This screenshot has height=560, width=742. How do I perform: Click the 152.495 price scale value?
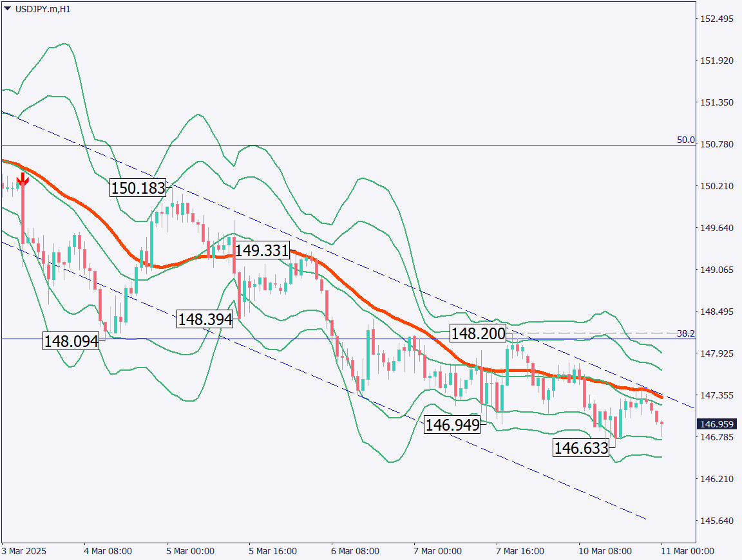pyautogui.click(x=717, y=19)
